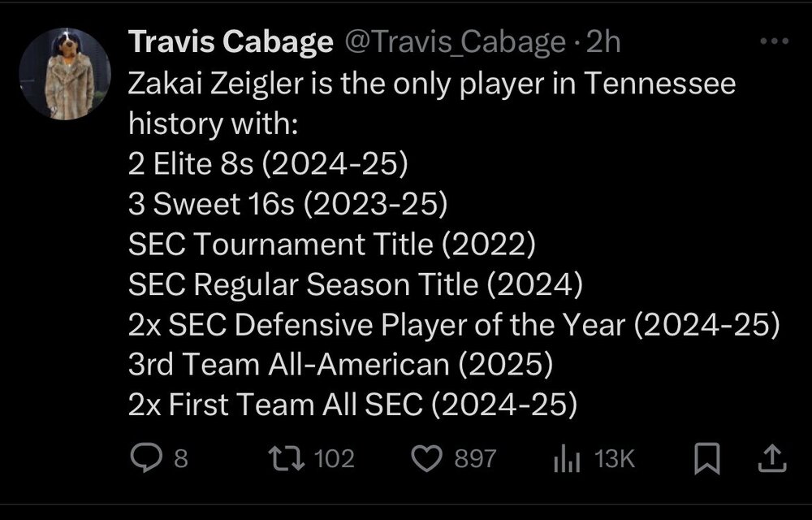This screenshot has width=812, height=520.
Task: Share the tweet via the upload arrow icon
Action: (x=771, y=460)
